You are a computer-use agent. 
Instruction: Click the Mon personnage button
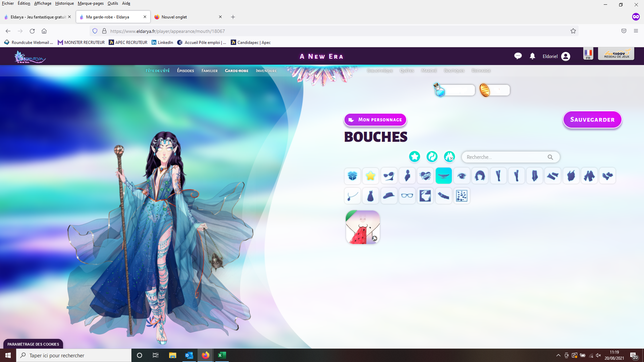[x=375, y=120]
